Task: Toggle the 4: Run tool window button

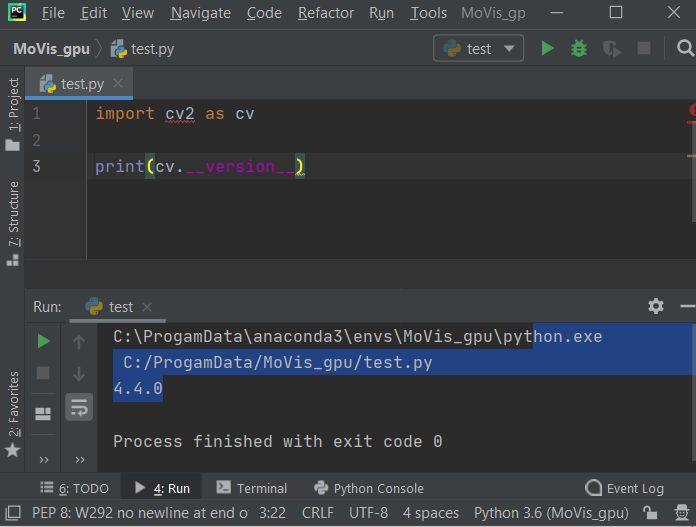Action: (x=162, y=488)
